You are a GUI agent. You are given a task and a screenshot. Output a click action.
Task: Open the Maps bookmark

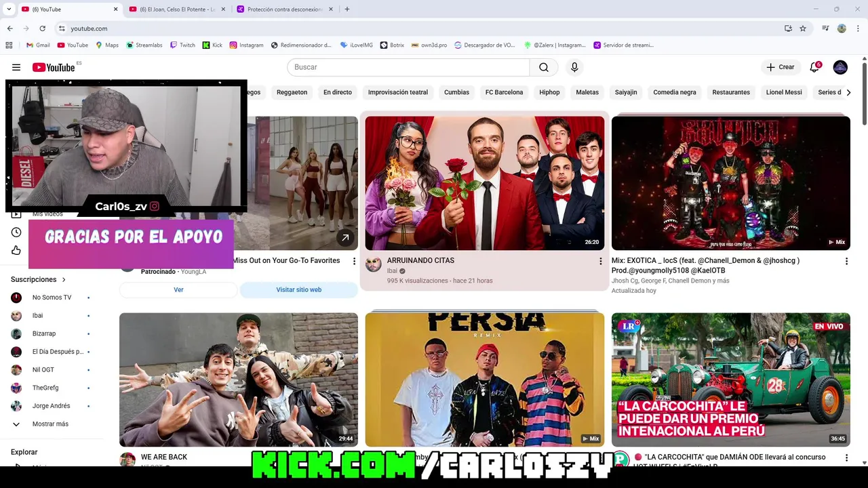tap(107, 45)
